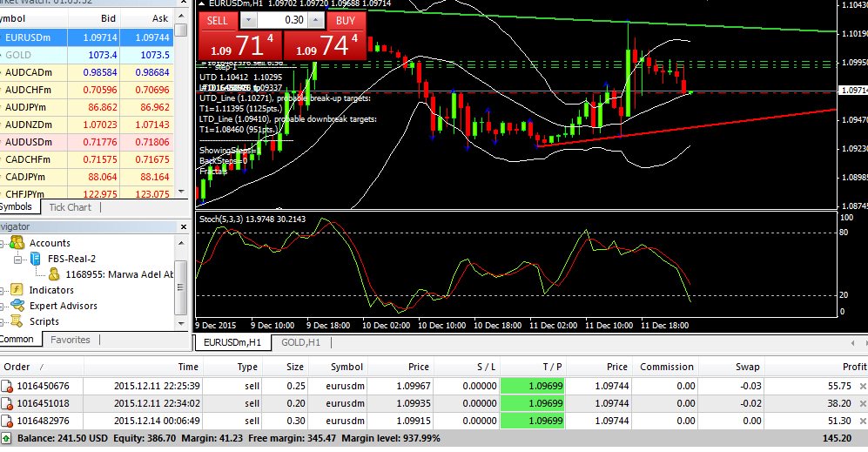Screen dimensions: 868x452
Task: Close the Market Watch panel
Action: (183, 3)
